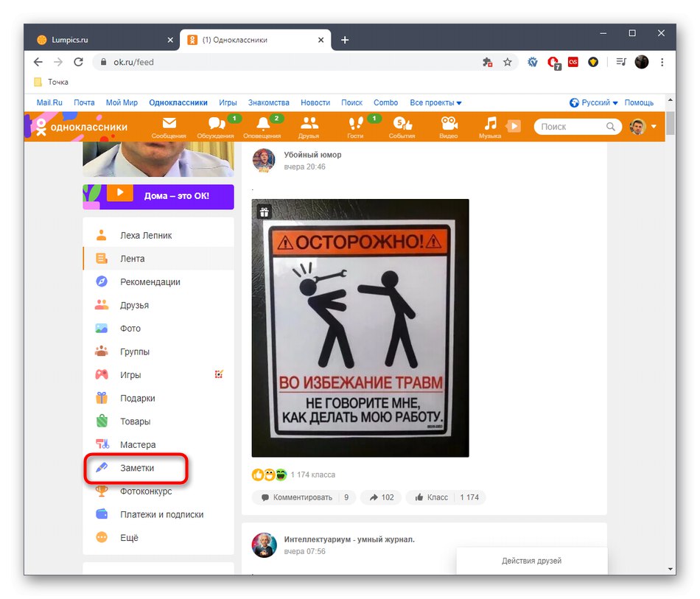Image resolution: width=700 pixels, height=599 pixels.
Task: Open Музыка music note icon
Action: point(490,127)
